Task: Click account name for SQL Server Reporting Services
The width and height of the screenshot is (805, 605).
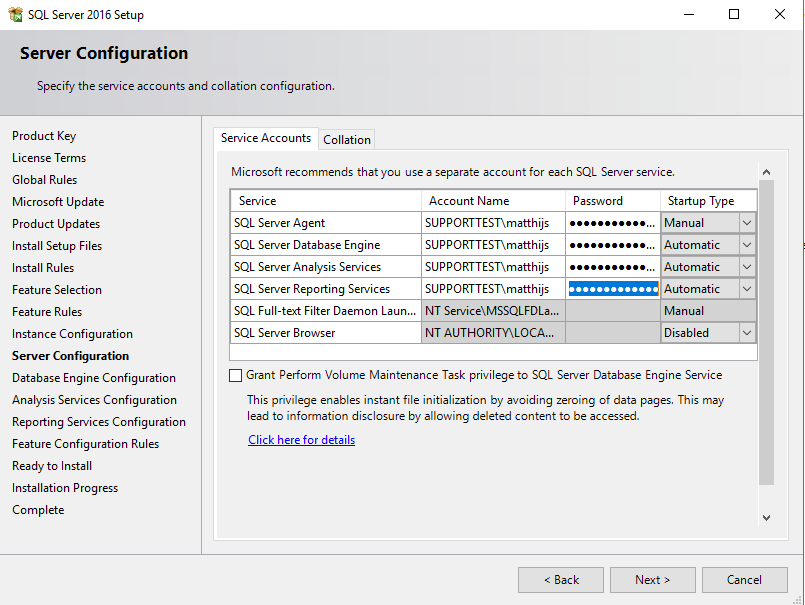Action: tap(493, 289)
